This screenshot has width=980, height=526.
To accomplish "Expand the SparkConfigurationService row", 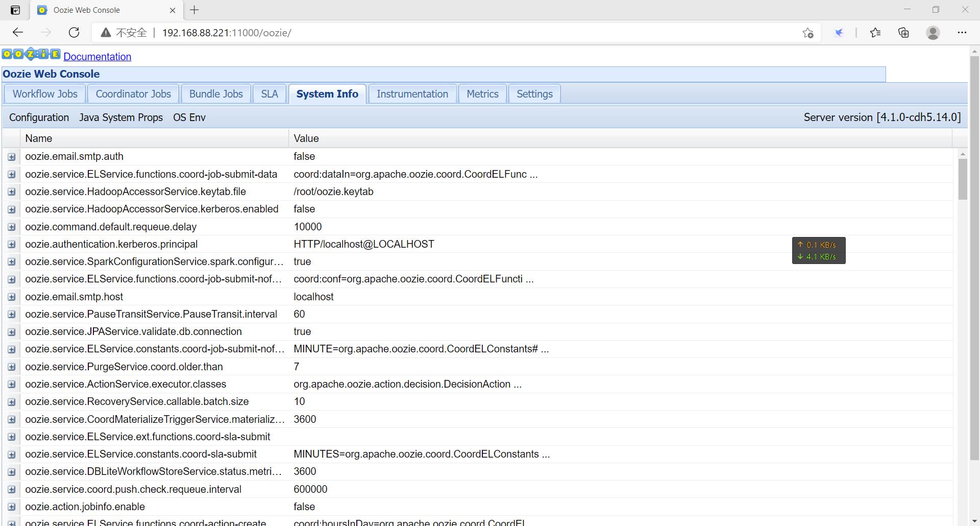I will pos(12,262).
